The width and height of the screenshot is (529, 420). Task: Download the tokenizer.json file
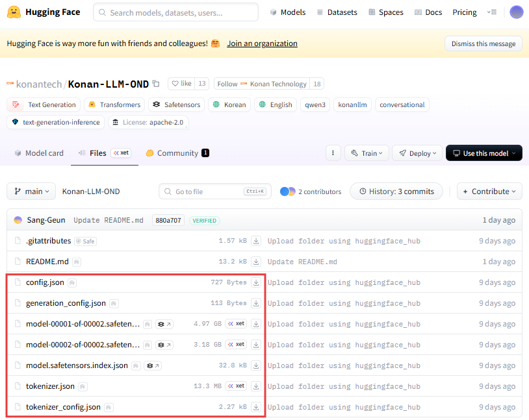(256, 386)
